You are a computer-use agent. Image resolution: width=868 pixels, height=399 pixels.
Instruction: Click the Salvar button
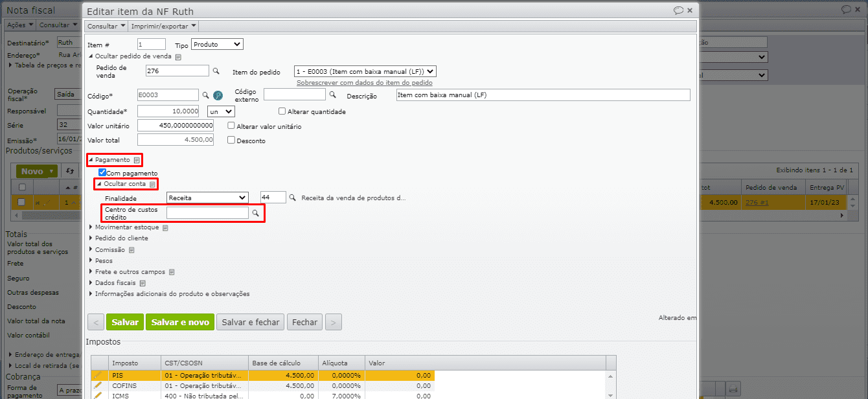(x=125, y=322)
